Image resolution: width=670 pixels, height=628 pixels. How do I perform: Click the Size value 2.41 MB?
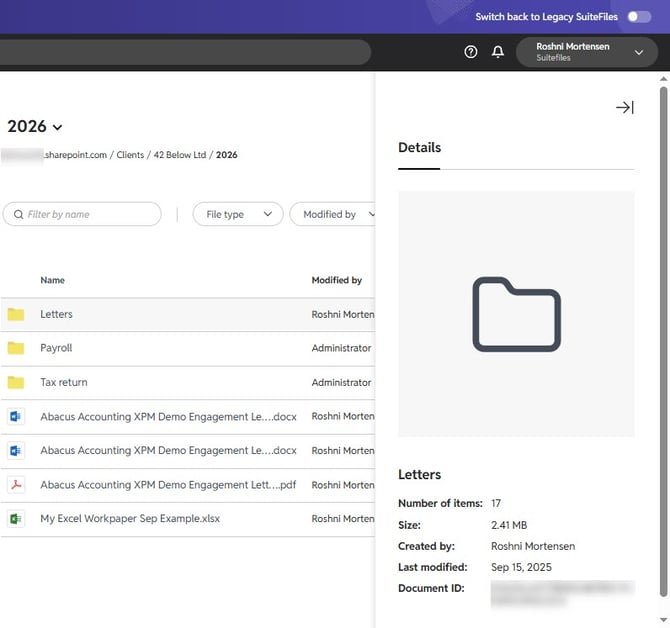click(x=509, y=525)
